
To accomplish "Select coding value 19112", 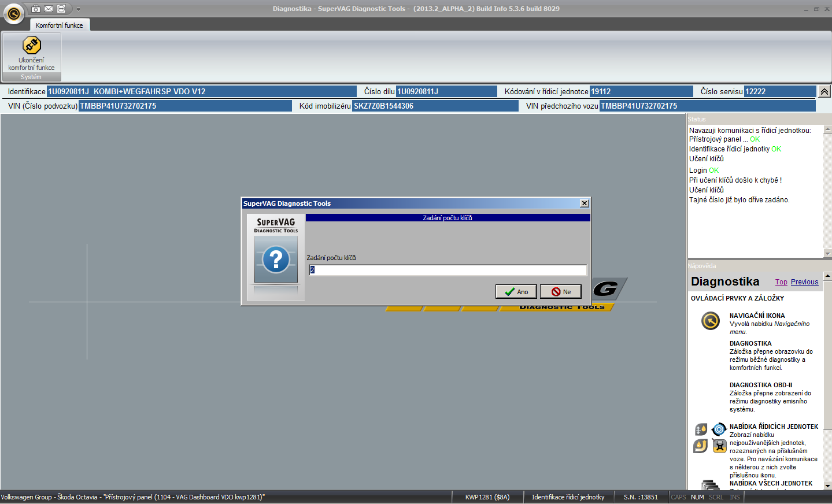I will pyautogui.click(x=641, y=91).
